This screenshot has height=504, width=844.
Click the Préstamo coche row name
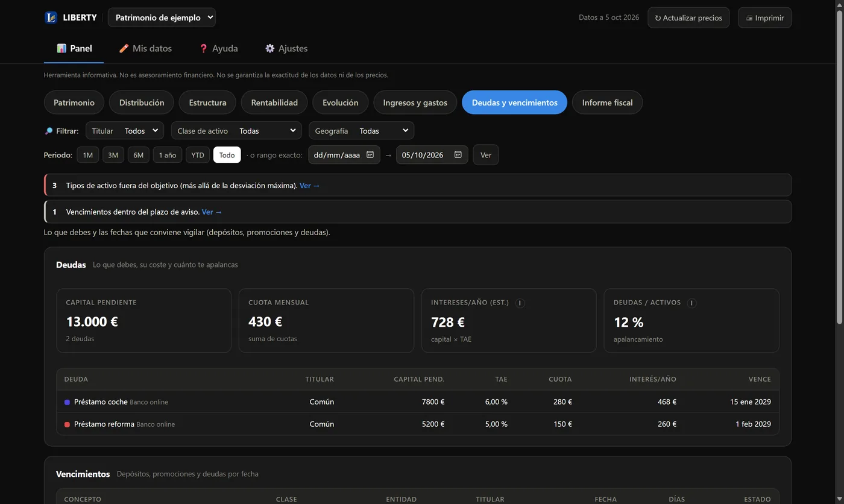pyautogui.click(x=101, y=402)
